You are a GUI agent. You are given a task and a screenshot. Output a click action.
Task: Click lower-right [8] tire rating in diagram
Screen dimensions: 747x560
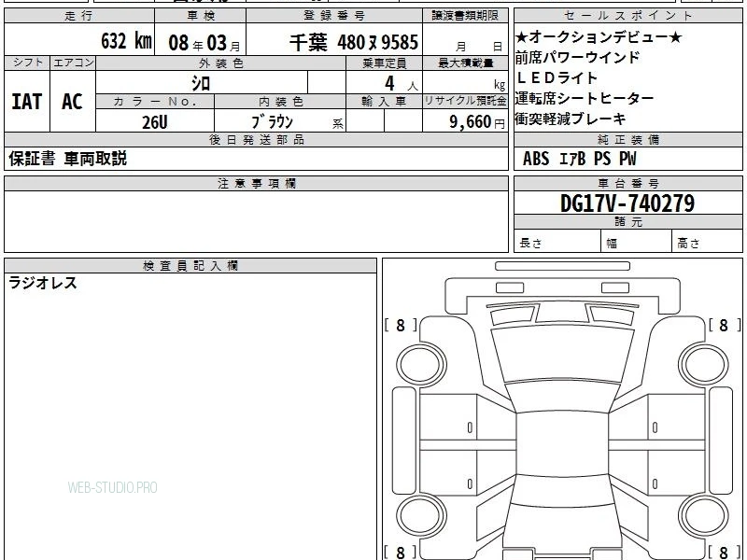[725, 553]
